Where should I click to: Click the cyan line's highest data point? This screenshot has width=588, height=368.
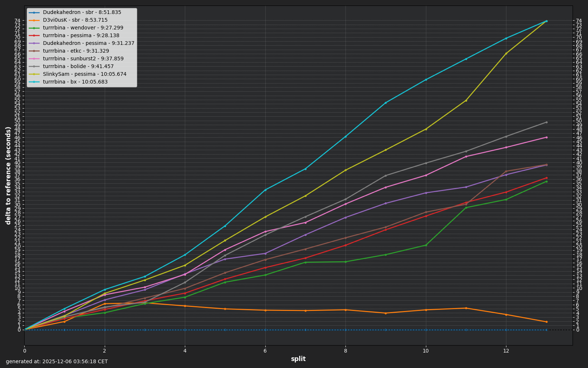(x=547, y=21)
